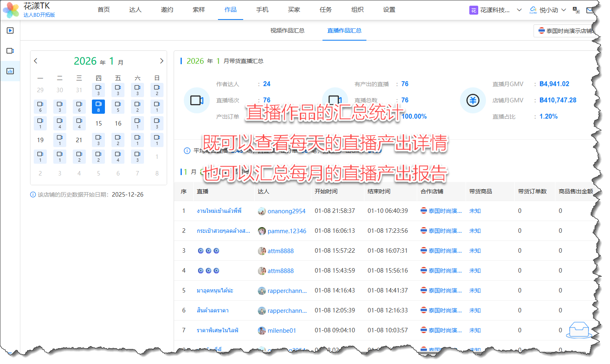Open the 泰国时尚演示店铺 store selector
The width and height of the screenshot is (610, 364).
point(565,31)
